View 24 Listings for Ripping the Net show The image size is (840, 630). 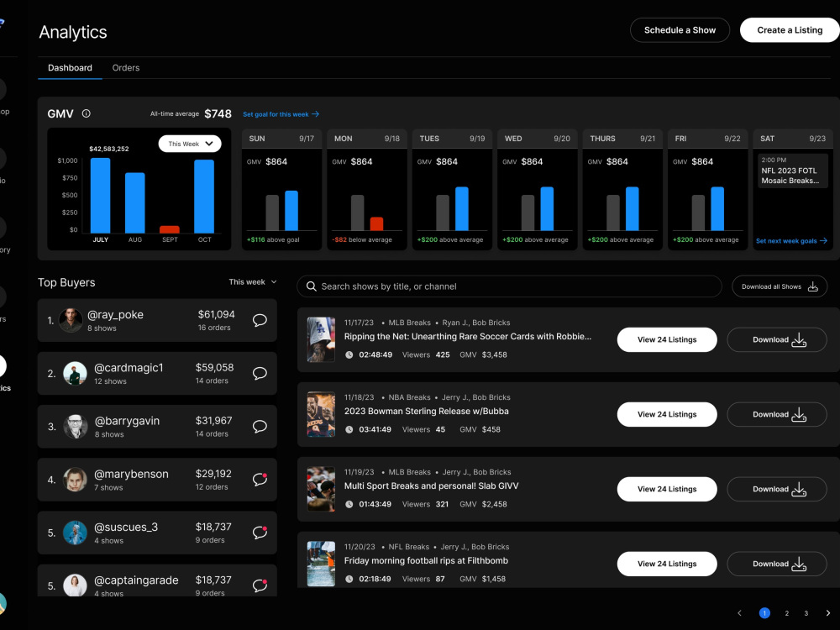667,339
